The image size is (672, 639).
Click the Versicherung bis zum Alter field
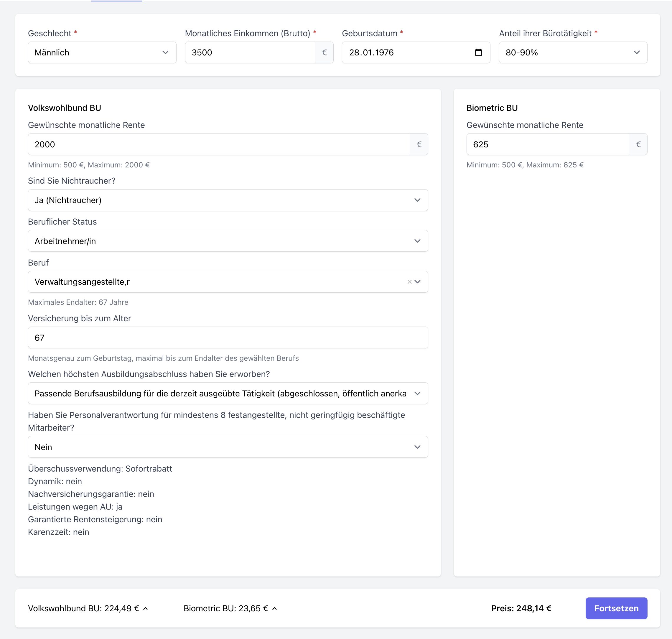click(228, 337)
